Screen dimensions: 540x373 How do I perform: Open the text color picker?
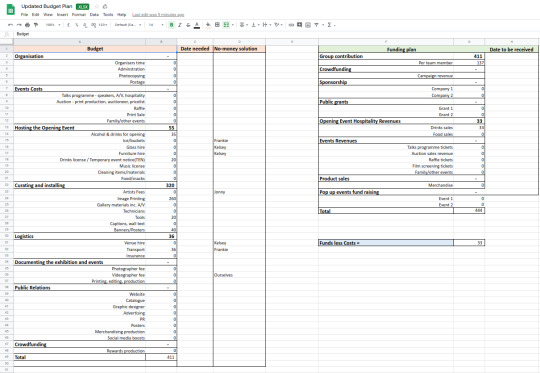pos(197,25)
